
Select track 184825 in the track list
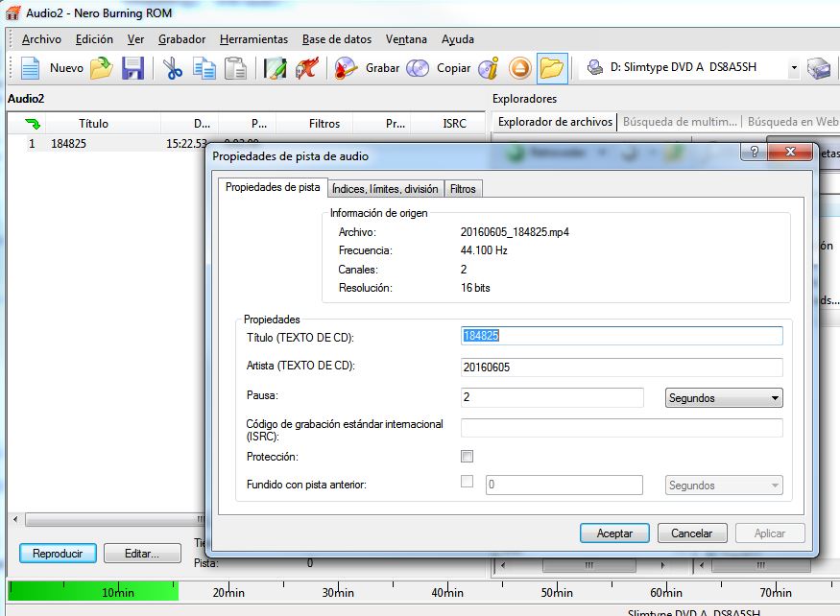pyautogui.click(x=68, y=144)
